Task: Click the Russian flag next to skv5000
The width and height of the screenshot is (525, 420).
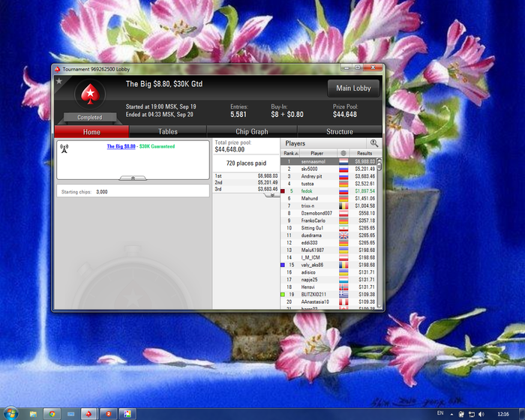Action: click(343, 169)
